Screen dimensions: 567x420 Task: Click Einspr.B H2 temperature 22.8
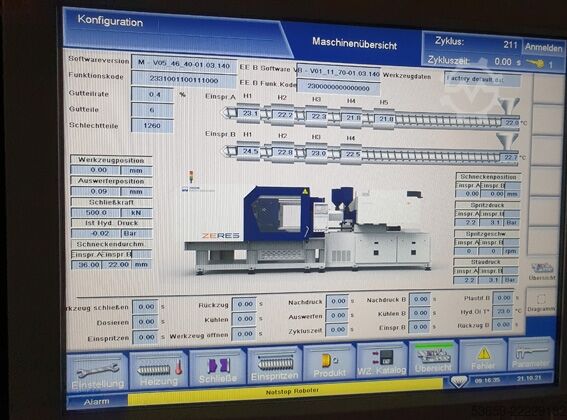(x=285, y=152)
